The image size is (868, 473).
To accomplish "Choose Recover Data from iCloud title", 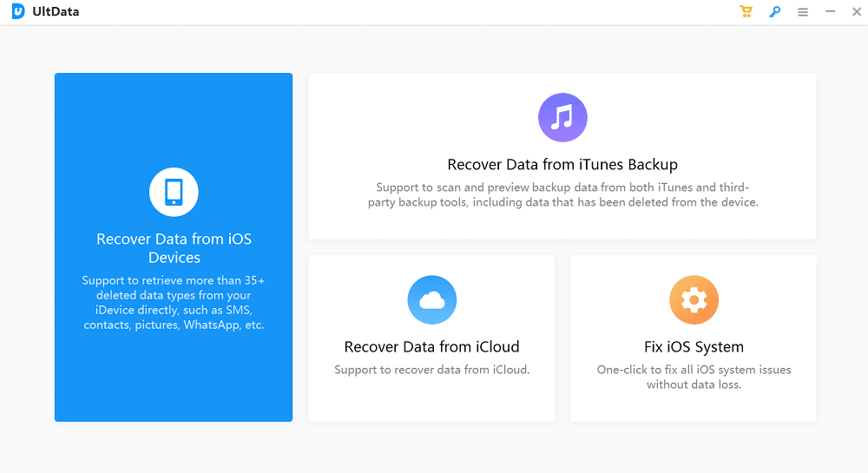I will pos(431,347).
